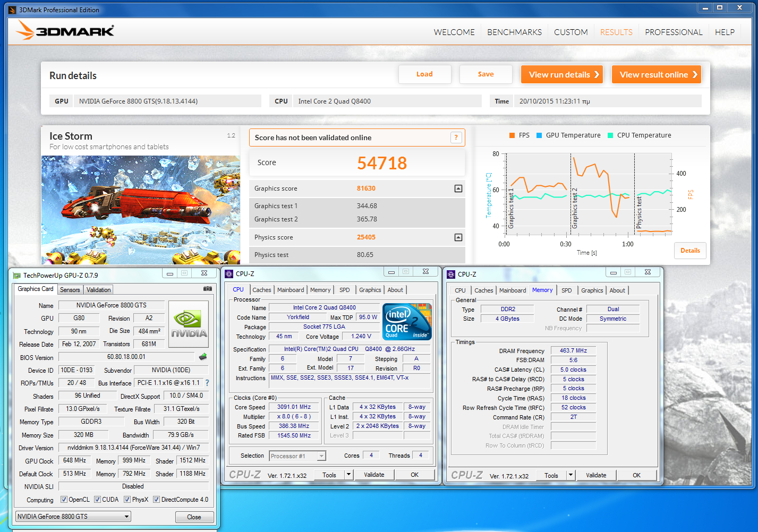This screenshot has width=758, height=532.
Task: Toggle the OpenCL checkbox in GPU-Z
Action: 64,500
